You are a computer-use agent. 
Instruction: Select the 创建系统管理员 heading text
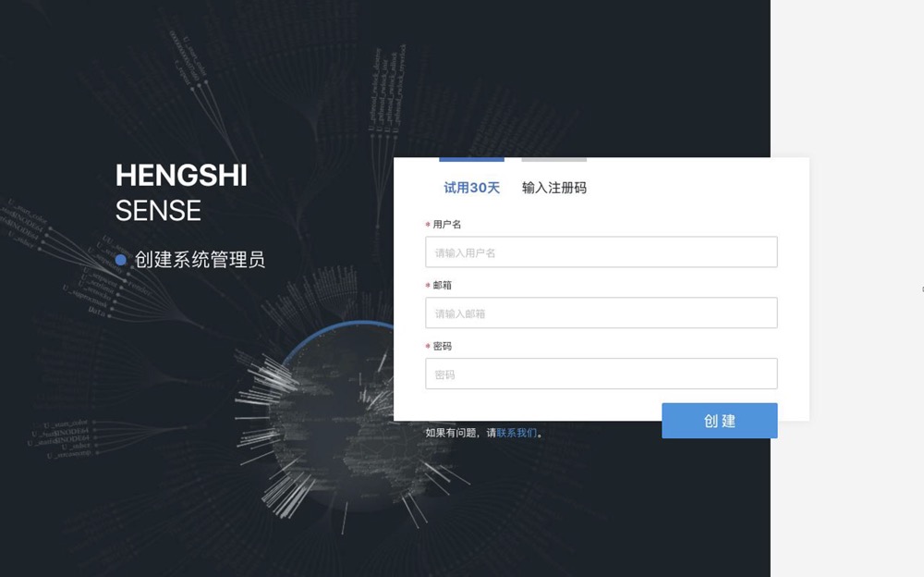pyautogui.click(x=200, y=260)
